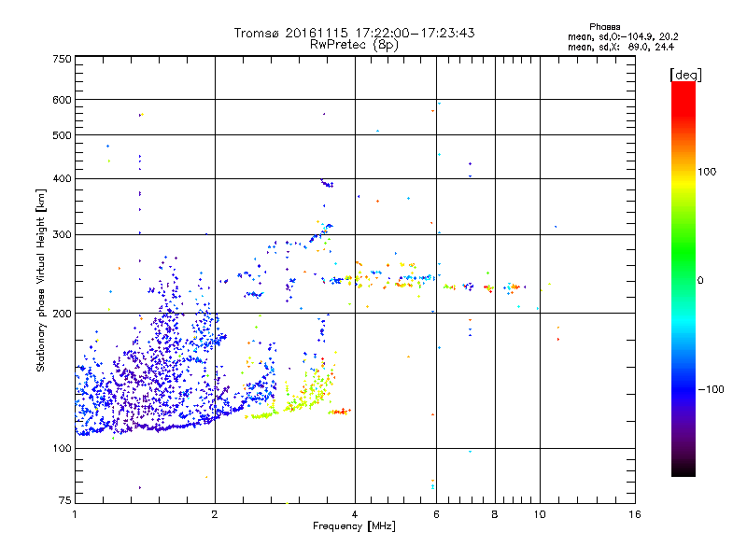
Task: Click the x-axis '10' tick label
Action: 540,514
